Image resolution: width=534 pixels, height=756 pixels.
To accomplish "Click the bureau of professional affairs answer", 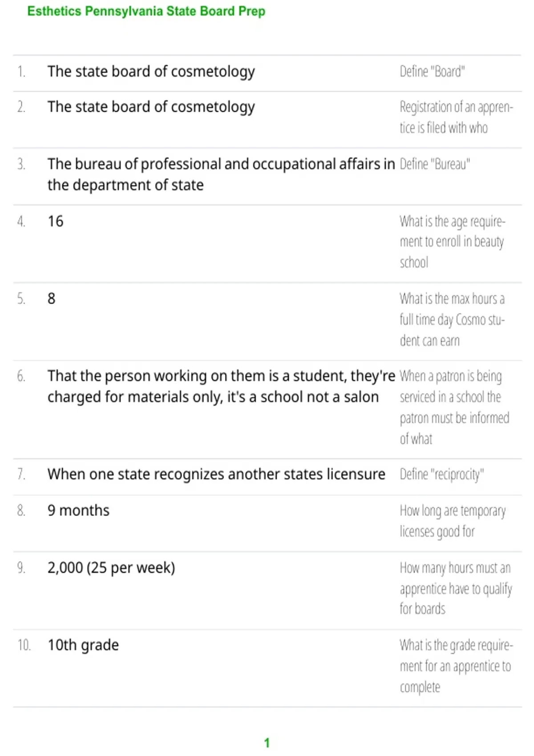I will (221, 174).
